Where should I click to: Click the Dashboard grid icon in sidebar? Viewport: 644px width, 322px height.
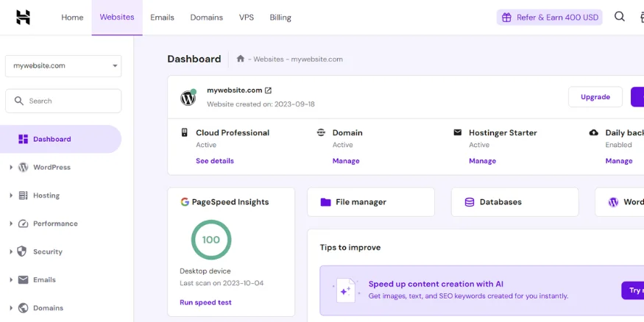pos(24,139)
